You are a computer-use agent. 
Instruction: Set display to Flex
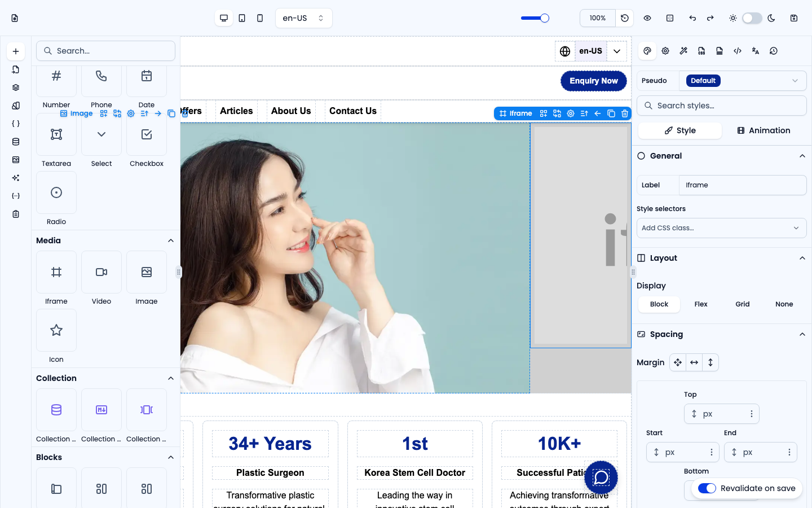(701, 304)
